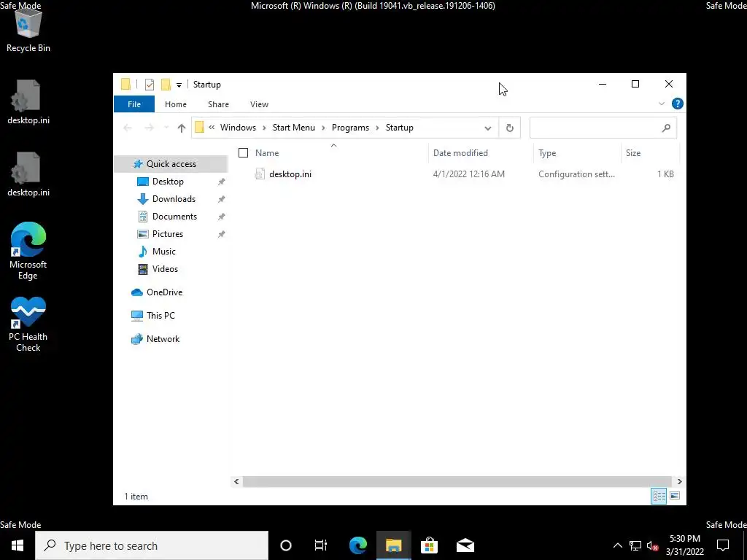Go up to the Programs folder

[x=181, y=128]
